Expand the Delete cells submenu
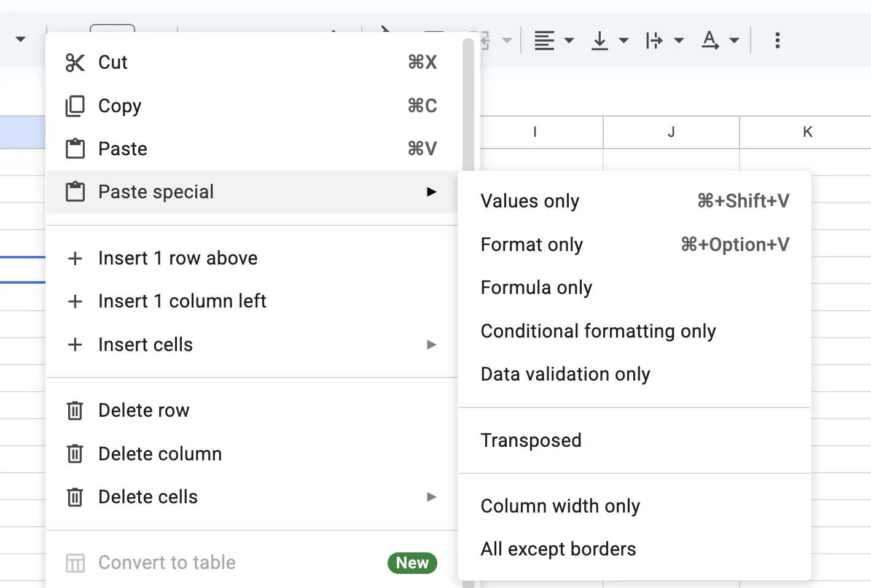 tap(432, 497)
